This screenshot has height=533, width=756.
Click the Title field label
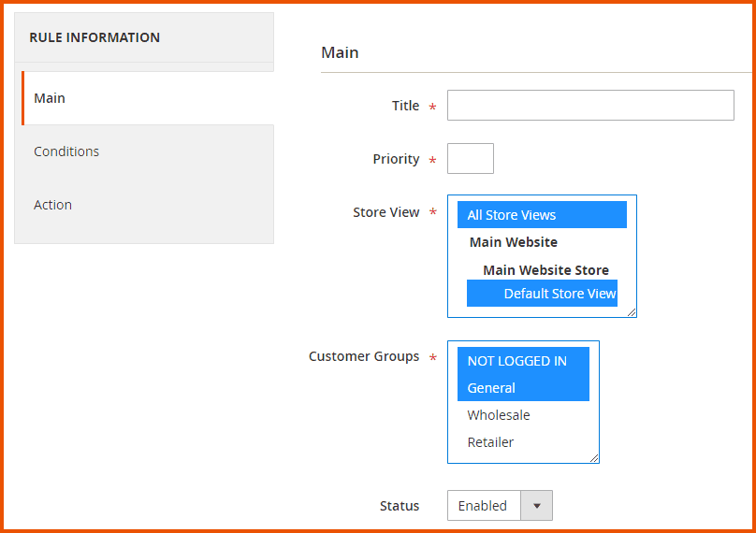pos(405,106)
